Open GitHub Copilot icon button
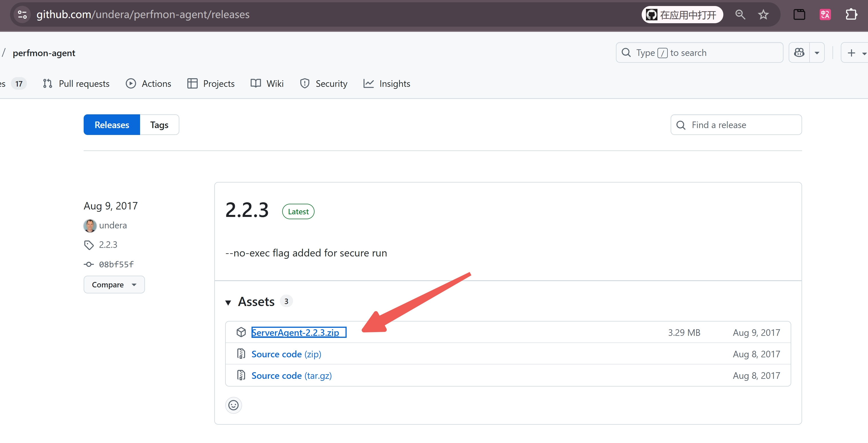The image size is (868, 443). [799, 53]
